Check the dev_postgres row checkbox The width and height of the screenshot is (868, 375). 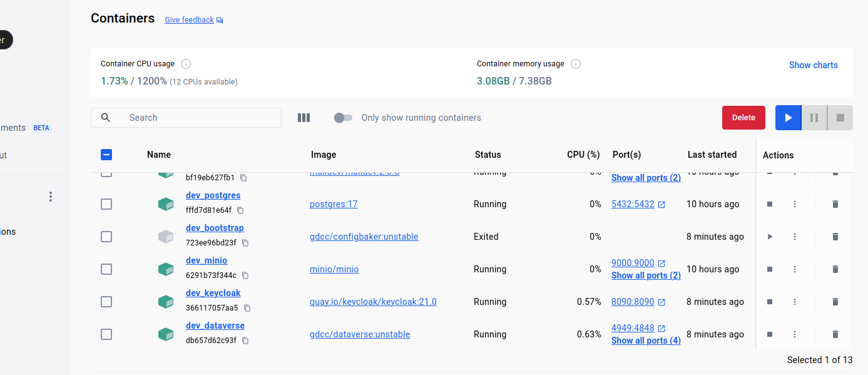[x=106, y=204]
